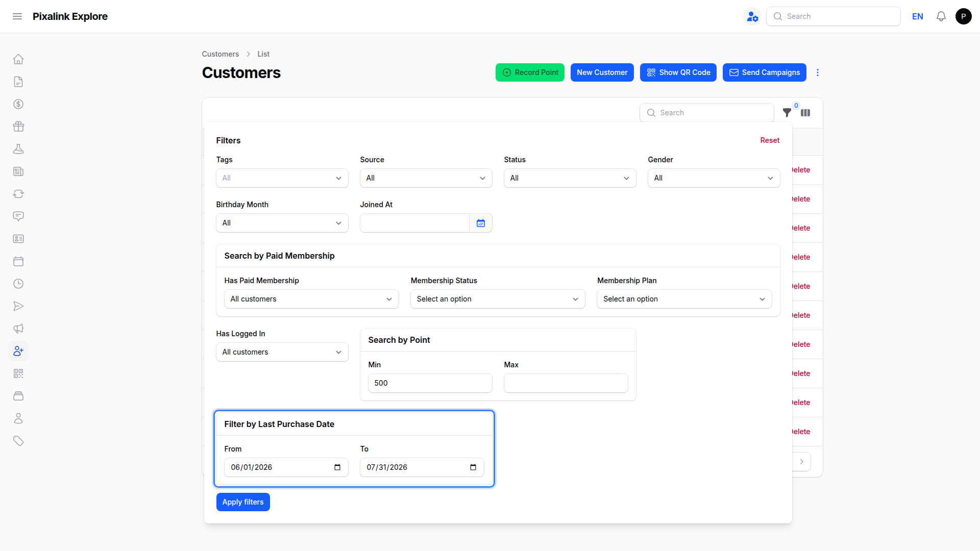Open more actions vertical dots menu

pyautogui.click(x=818, y=72)
